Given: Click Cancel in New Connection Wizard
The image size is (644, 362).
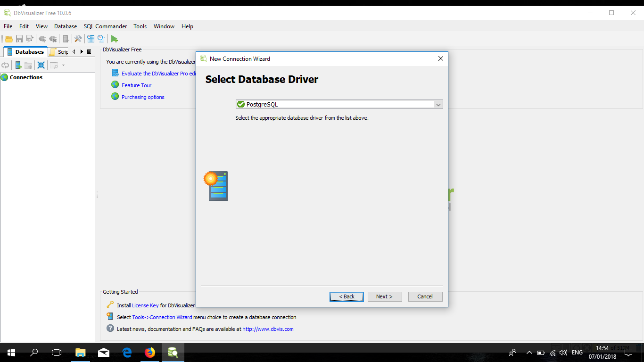Looking at the screenshot, I should click(x=425, y=296).
